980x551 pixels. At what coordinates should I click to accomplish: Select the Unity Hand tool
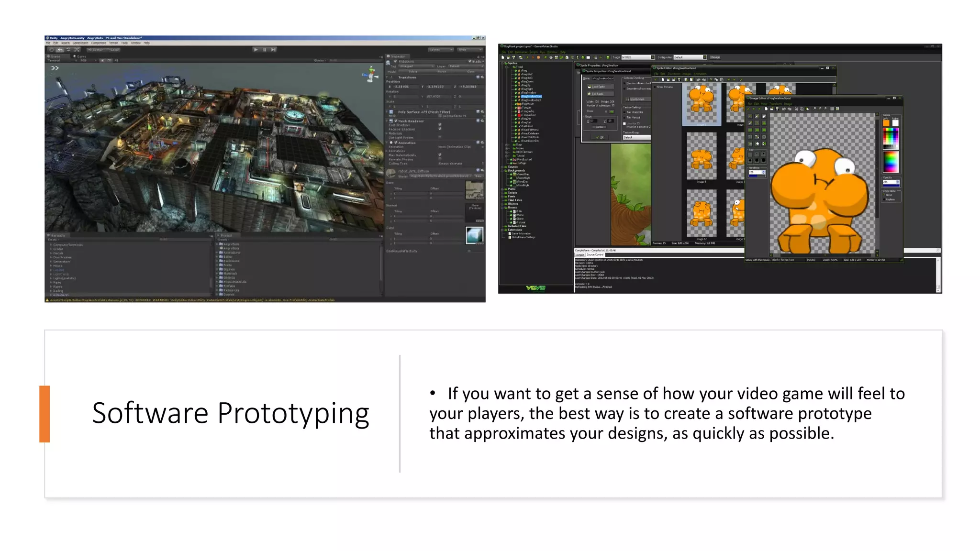click(51, 49)
